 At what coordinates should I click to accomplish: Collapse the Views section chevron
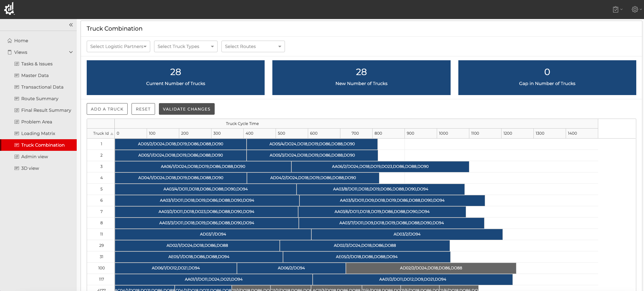pos(71,52)
